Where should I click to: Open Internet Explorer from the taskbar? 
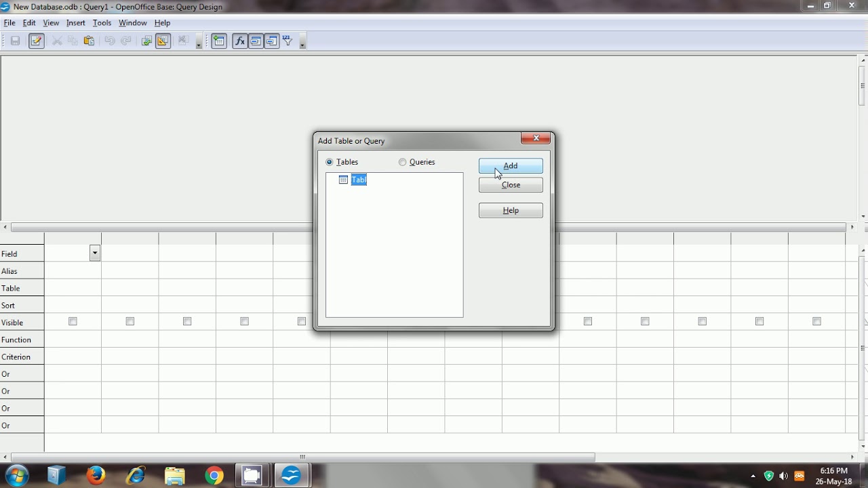[136, 475]
